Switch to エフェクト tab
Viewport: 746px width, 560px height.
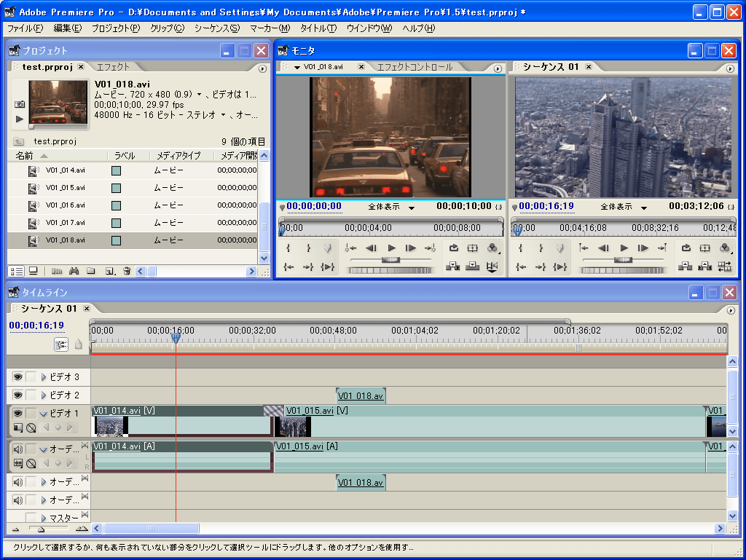[x=113, y=67]
